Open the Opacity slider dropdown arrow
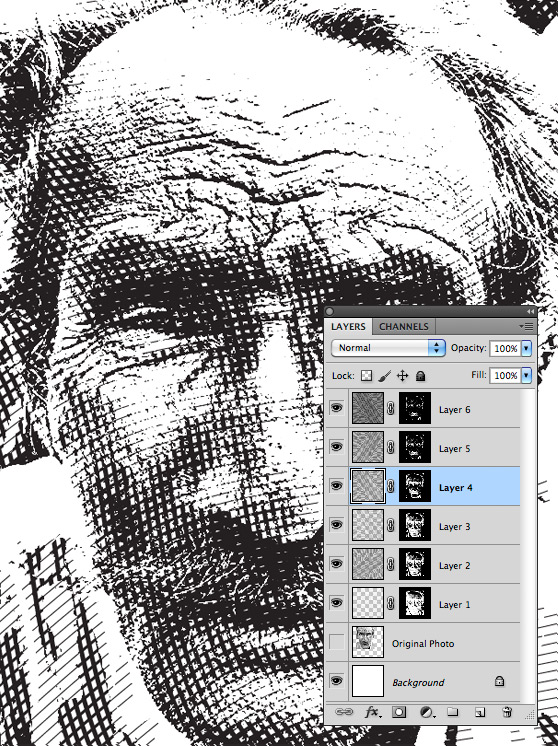This screenshot has width=558, height=746. pyautogui.click(x=526, y=348)
